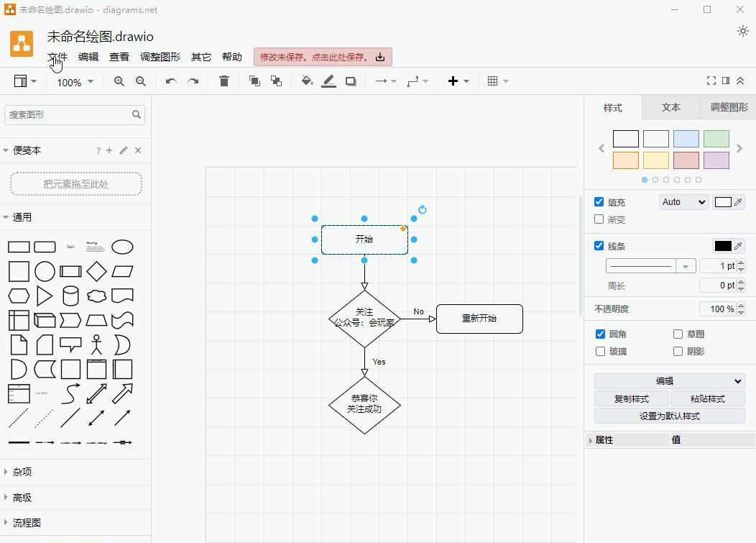Image resolution: width=756 pixels, height=543 pixels.
Task: Open the view layout dropdown in toolbar
Action: [x=25, y=81]
